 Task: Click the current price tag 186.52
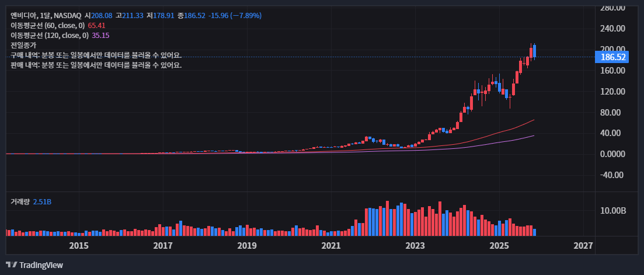[x=612, y=57]
